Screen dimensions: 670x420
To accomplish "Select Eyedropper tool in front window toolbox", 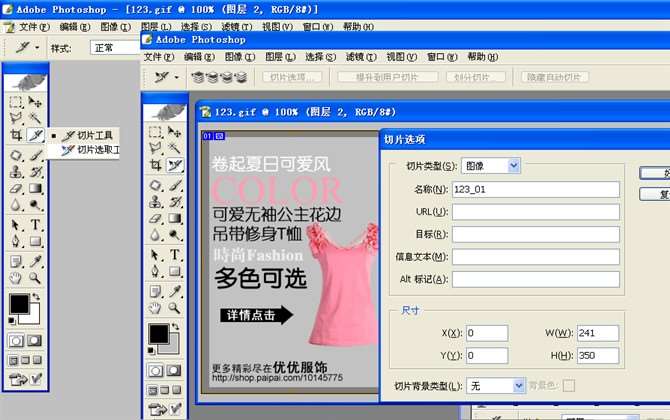I will (x=174, y=291).
